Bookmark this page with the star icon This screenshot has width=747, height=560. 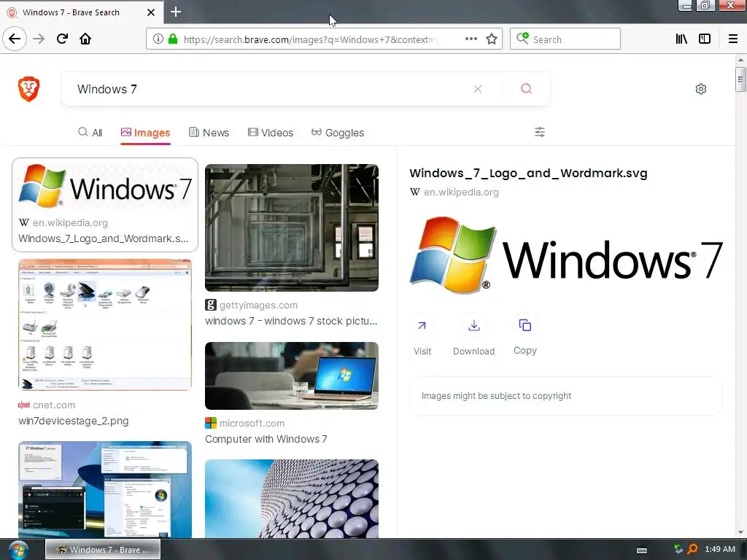click(492, 39)
